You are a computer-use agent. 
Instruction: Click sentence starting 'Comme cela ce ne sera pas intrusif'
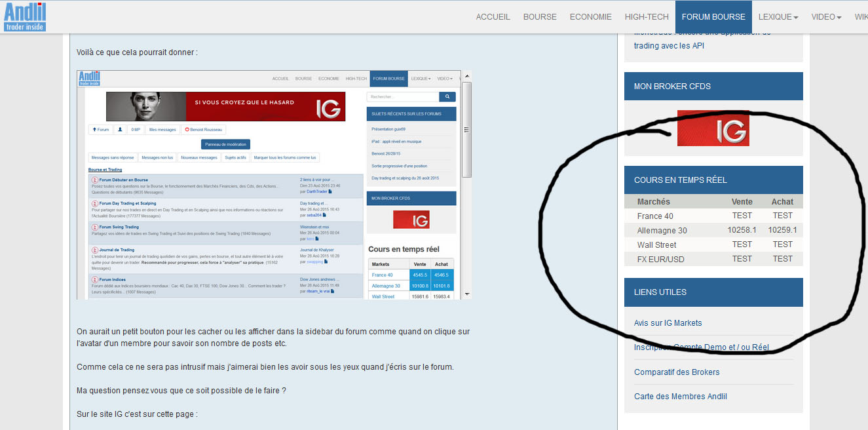point(265,366)
